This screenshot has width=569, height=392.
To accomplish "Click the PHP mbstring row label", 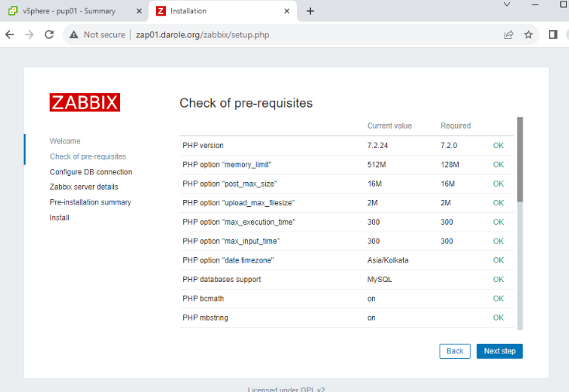I will pyautogui.click(x=205, y=318).
